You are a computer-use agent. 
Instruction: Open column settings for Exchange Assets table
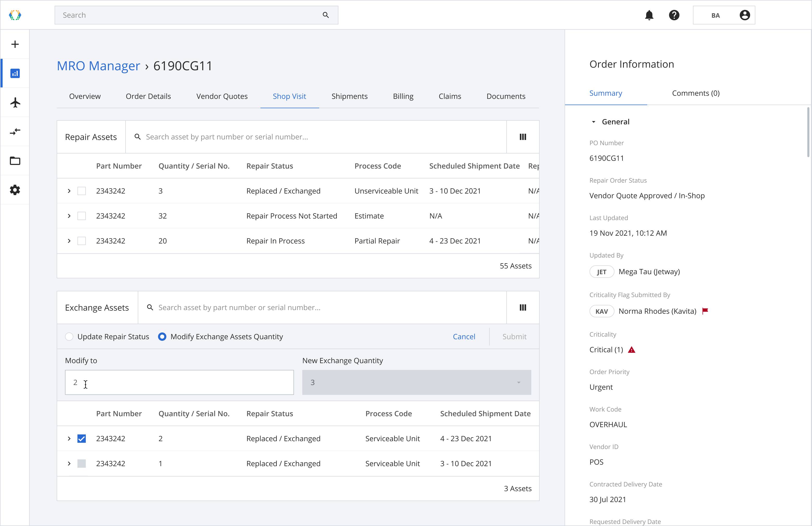coord(523,307)
